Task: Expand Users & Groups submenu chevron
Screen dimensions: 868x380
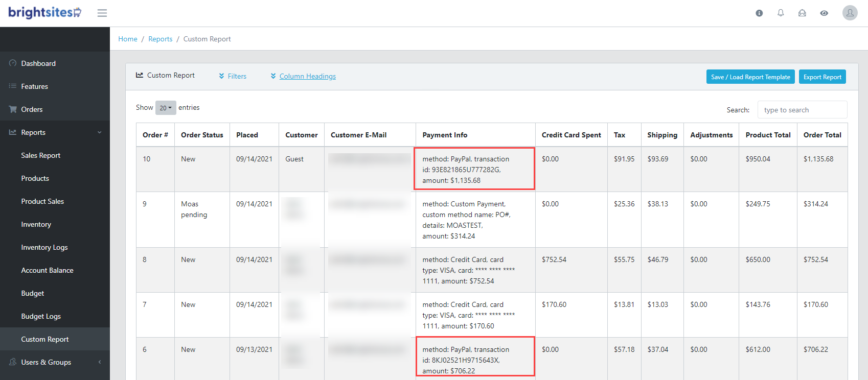Action: (x=99, y=362)
